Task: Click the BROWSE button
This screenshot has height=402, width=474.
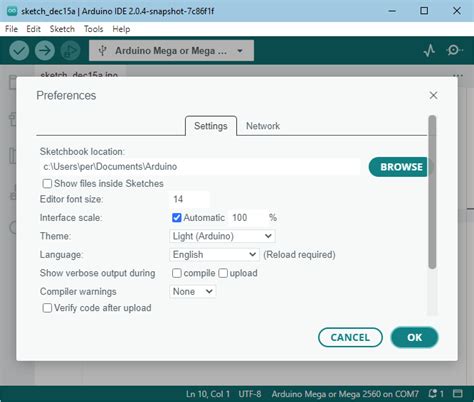Action: 398,167
